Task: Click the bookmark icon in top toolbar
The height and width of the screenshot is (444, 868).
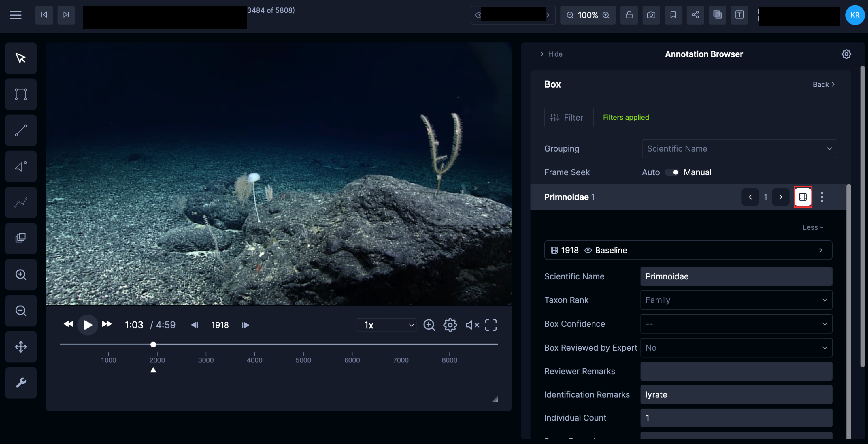Action: (x=673, y=15)
